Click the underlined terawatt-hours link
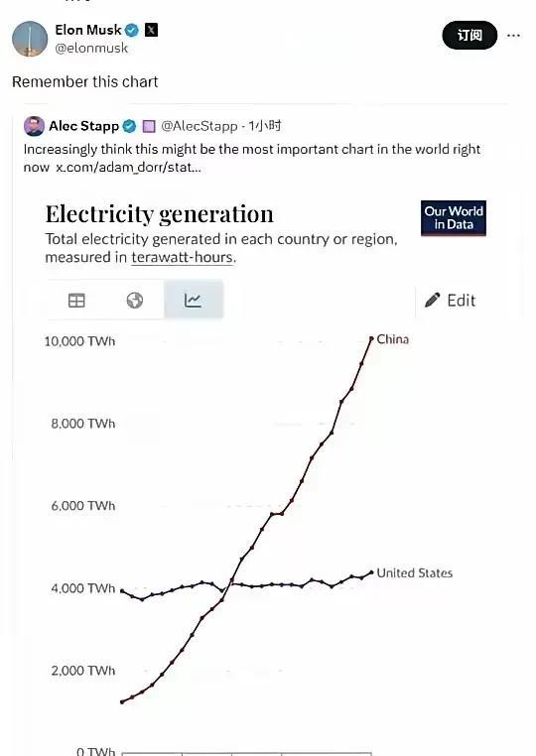The height and width of the screenshot is (756, 536). (x=183, y=258)
